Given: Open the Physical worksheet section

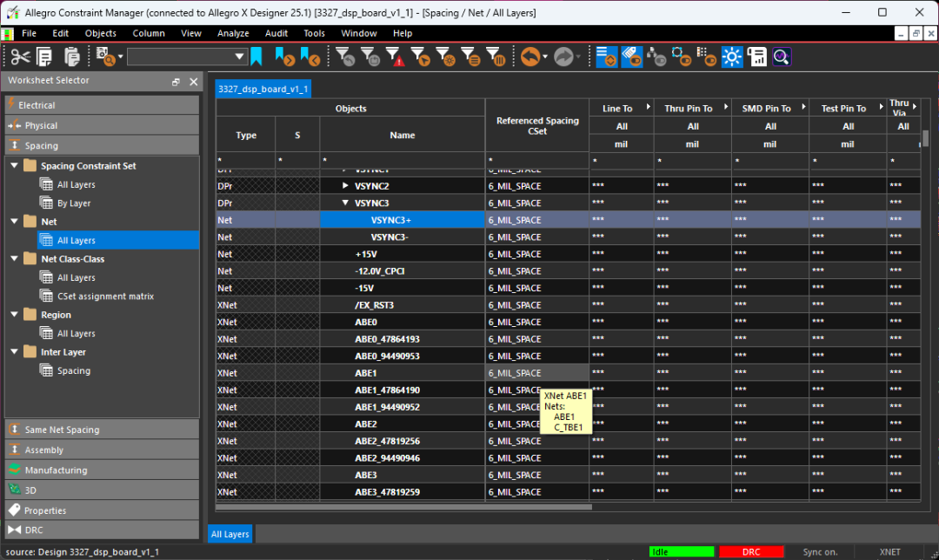Looking at the screenshot, I should (41, 125).
